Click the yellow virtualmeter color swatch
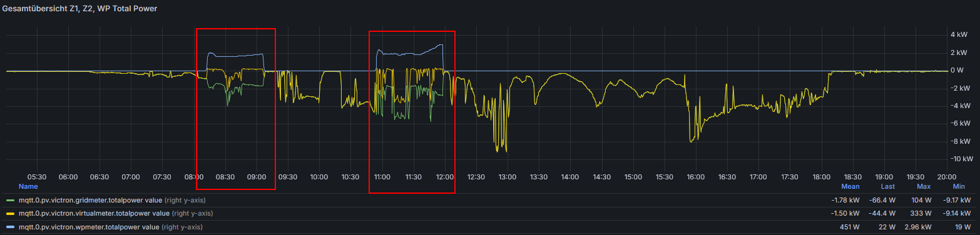 tap(10, 213)
